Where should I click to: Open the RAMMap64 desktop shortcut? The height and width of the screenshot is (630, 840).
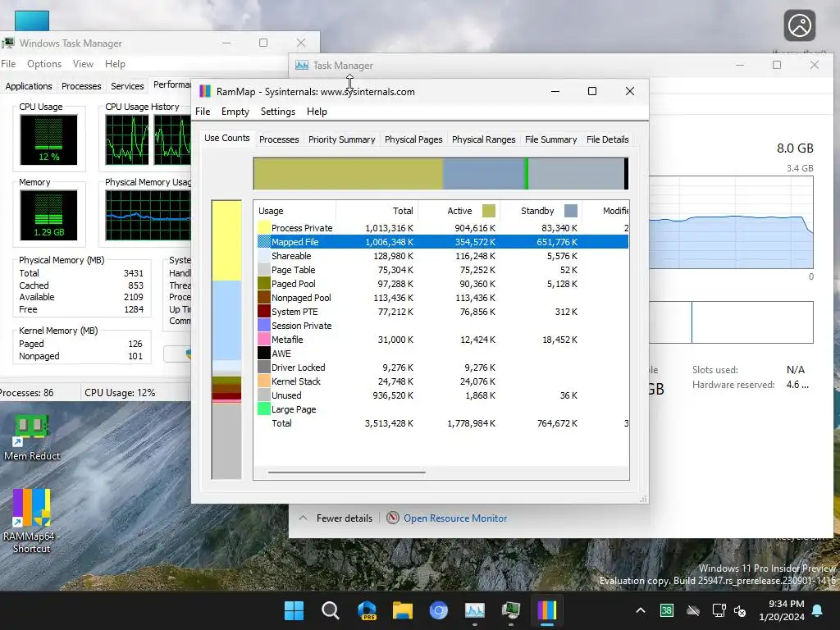click(32, 521)
